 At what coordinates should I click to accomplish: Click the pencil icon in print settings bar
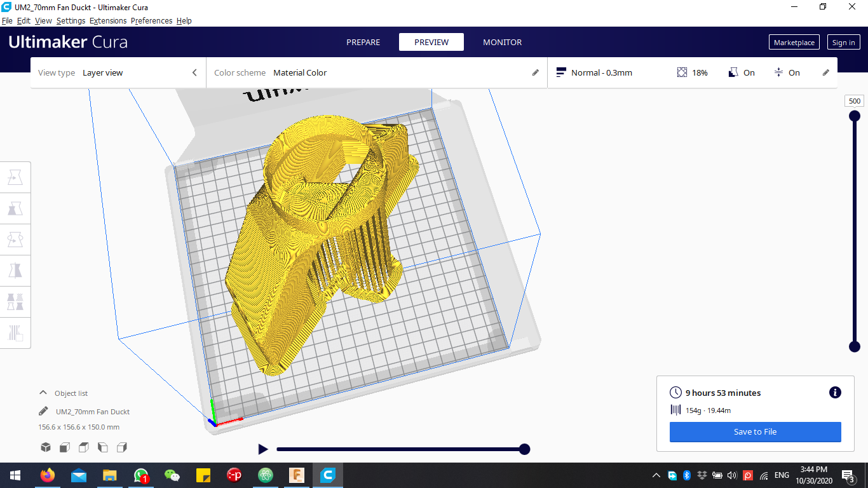tap(825, 72)
